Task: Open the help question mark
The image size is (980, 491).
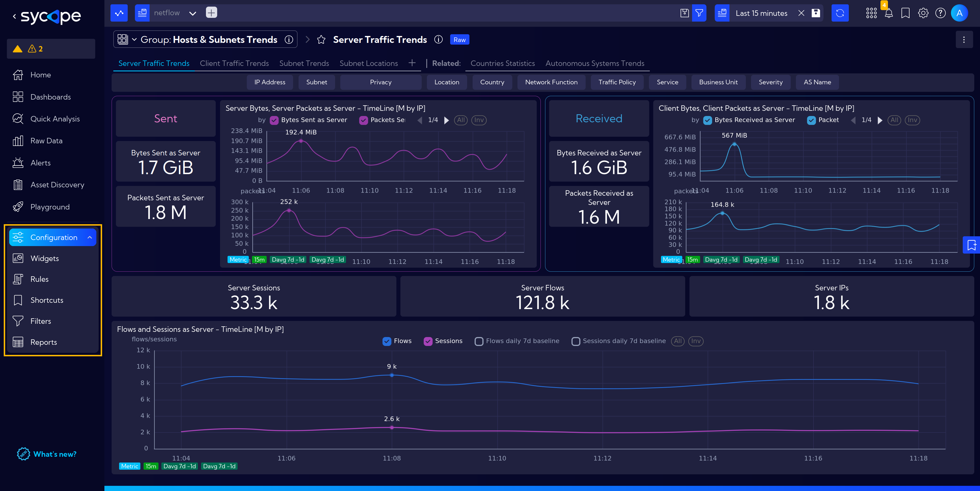Action: (x=940, y=13)
